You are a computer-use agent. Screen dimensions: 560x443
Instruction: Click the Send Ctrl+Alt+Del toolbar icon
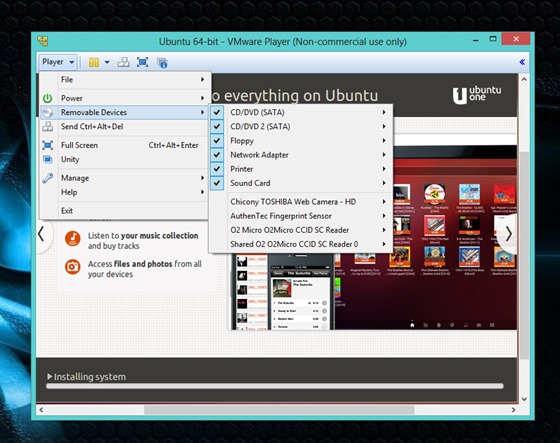pos(124,63)
